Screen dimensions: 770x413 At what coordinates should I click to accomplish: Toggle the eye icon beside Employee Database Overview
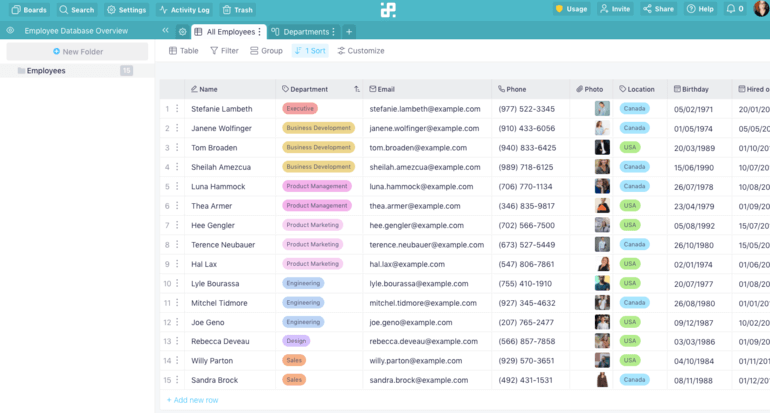click(10, 30)
